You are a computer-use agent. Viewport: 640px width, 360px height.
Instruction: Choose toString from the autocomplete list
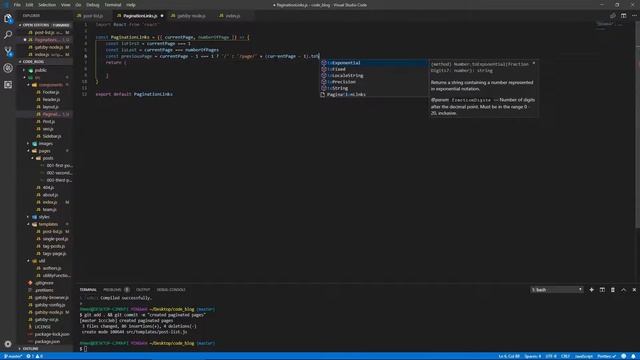374,88
